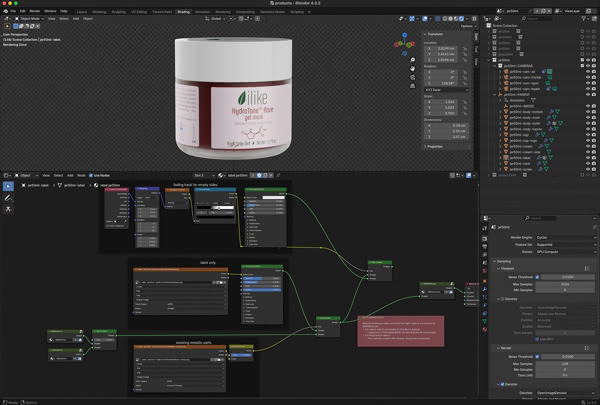Toggle camera view icon in viewport
600x405 pixels.
coord(412,77)
